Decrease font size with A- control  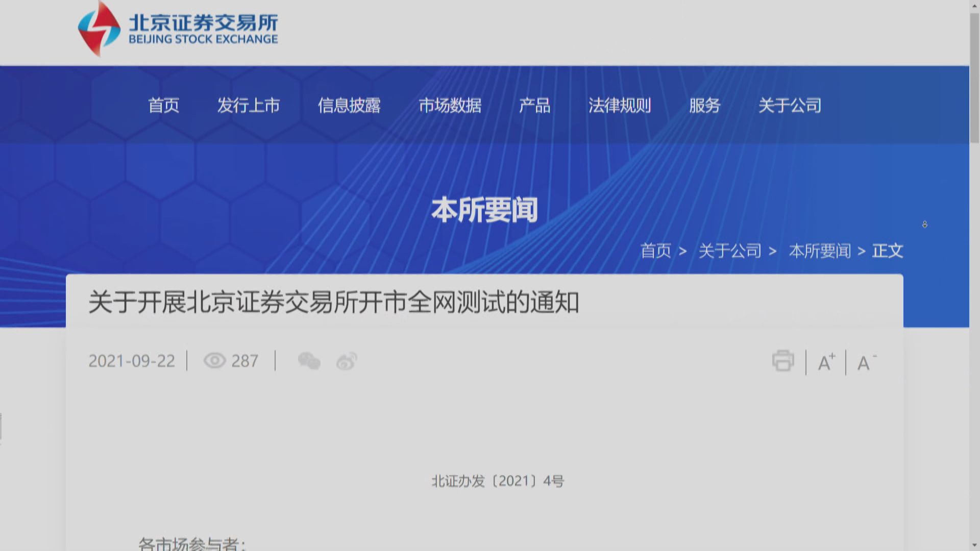(865, 361)
